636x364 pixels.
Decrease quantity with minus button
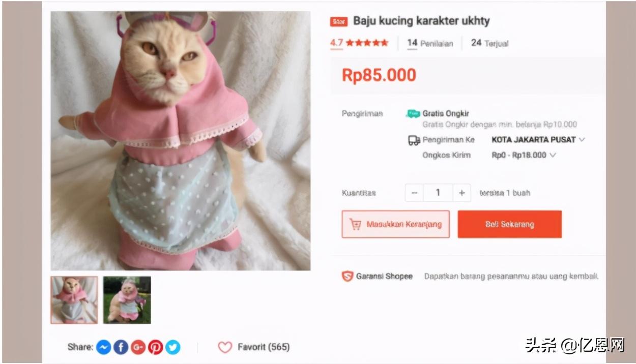(414, 193)
